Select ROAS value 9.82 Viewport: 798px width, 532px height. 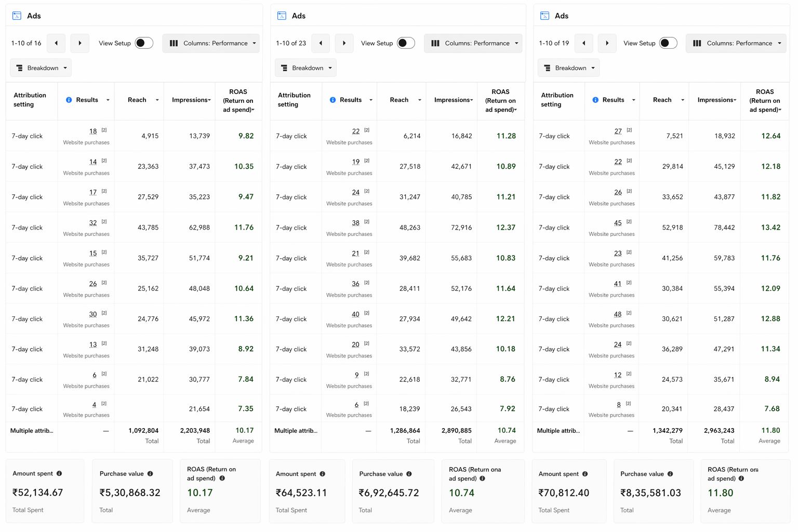tap(246, 136)
